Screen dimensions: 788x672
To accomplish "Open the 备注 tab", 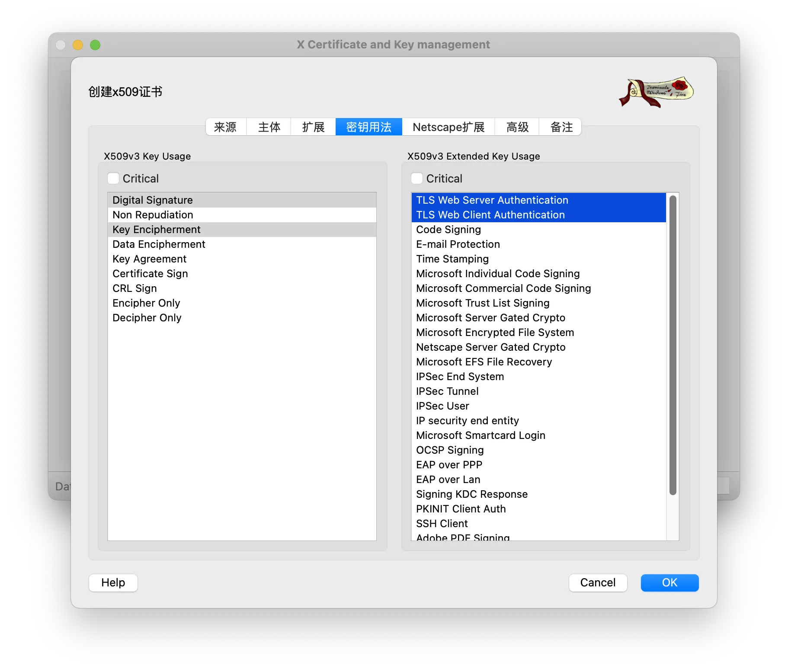I will point(561,127).
